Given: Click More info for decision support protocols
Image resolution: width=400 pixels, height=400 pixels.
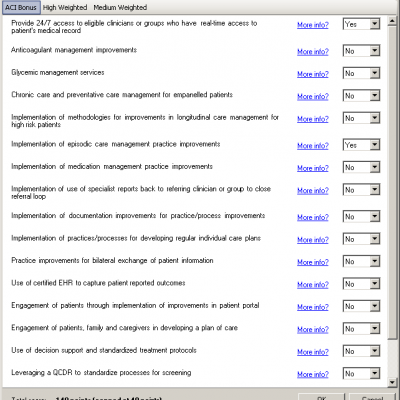Looking at the screenshot, I should click(x=313, y=352).
